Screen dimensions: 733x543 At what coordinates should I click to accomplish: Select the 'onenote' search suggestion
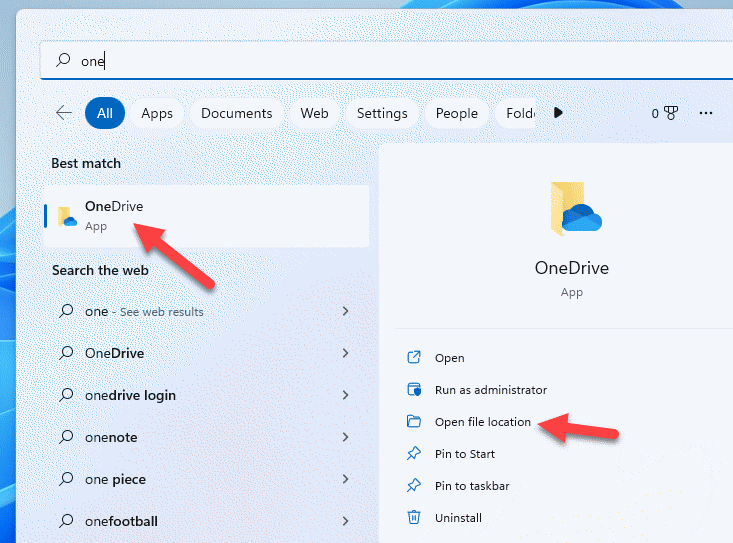111,437
